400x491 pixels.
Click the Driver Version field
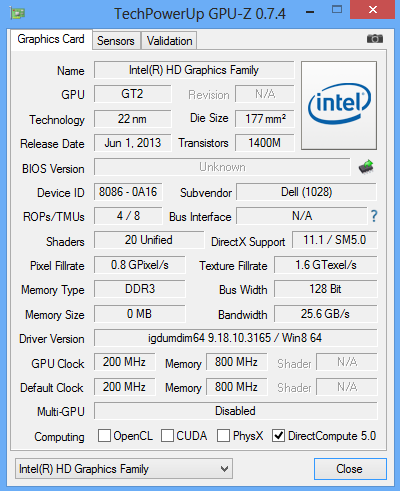[235, 338]
